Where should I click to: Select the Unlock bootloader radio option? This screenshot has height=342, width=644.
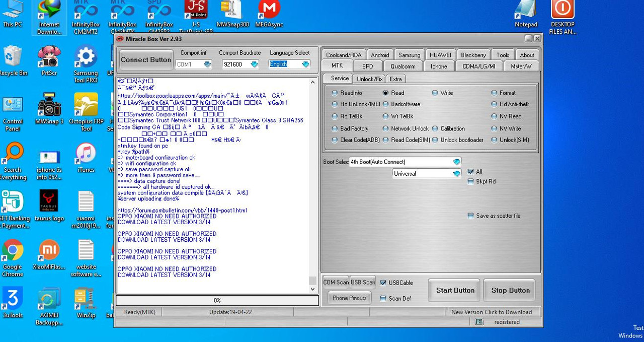pyautogui.click(x=458, y=140)
